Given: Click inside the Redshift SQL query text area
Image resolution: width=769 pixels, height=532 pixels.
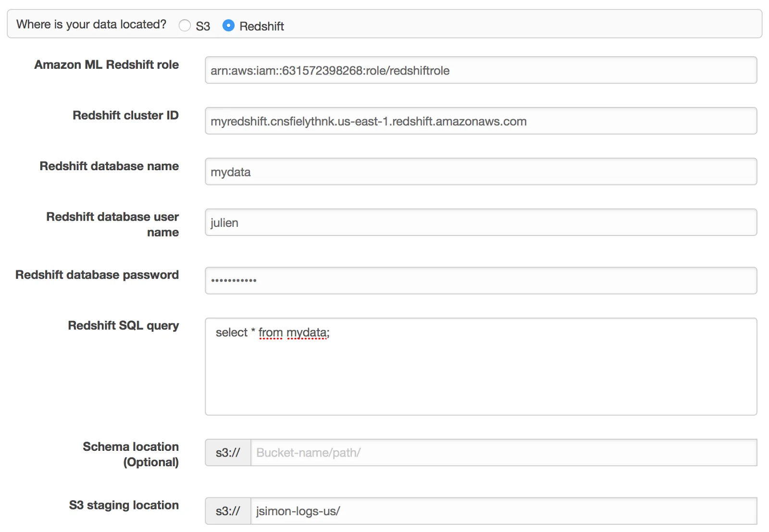Looking at the screenshot, I should point(481,367).
